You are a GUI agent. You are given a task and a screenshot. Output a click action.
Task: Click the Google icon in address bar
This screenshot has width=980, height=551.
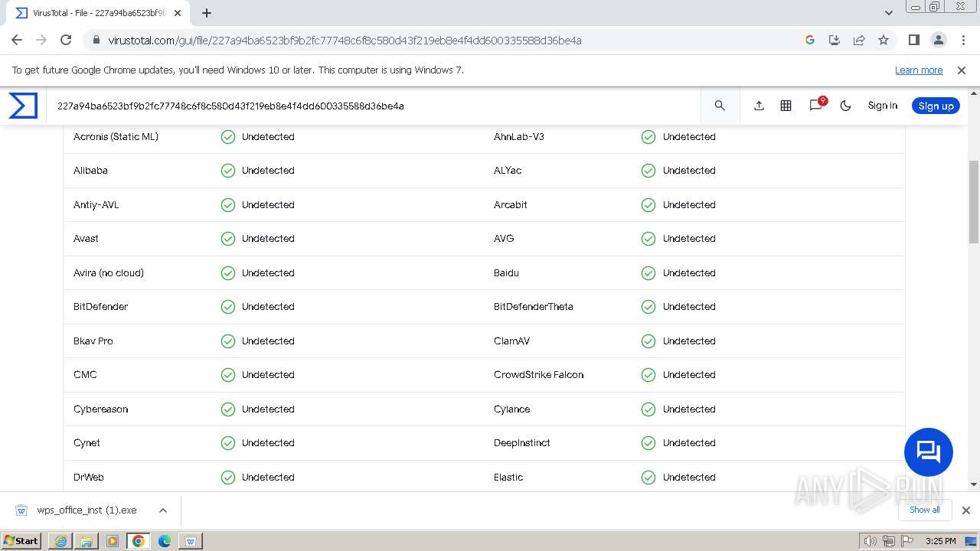coord(810,40)
